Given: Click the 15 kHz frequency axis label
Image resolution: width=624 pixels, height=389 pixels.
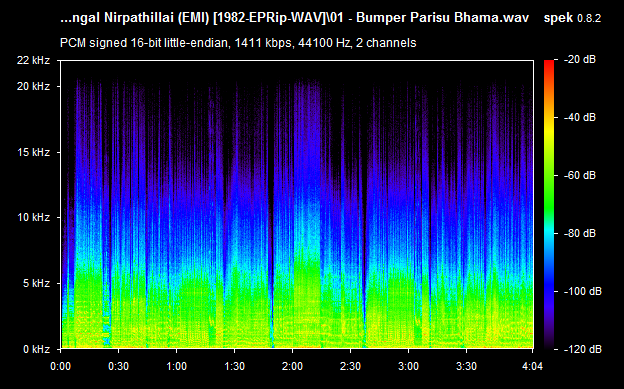Looking at the screenshot, I should tap(33, 152).
